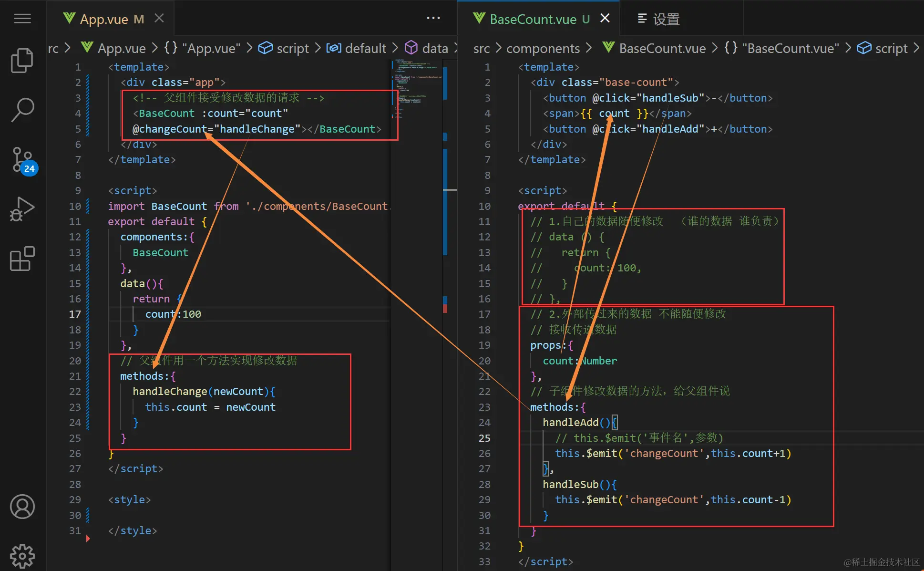Close the BaseCount.vue editor tab
Image resolution: width=924 pixels, height=571 pixels.
click(x=605, y=19)
